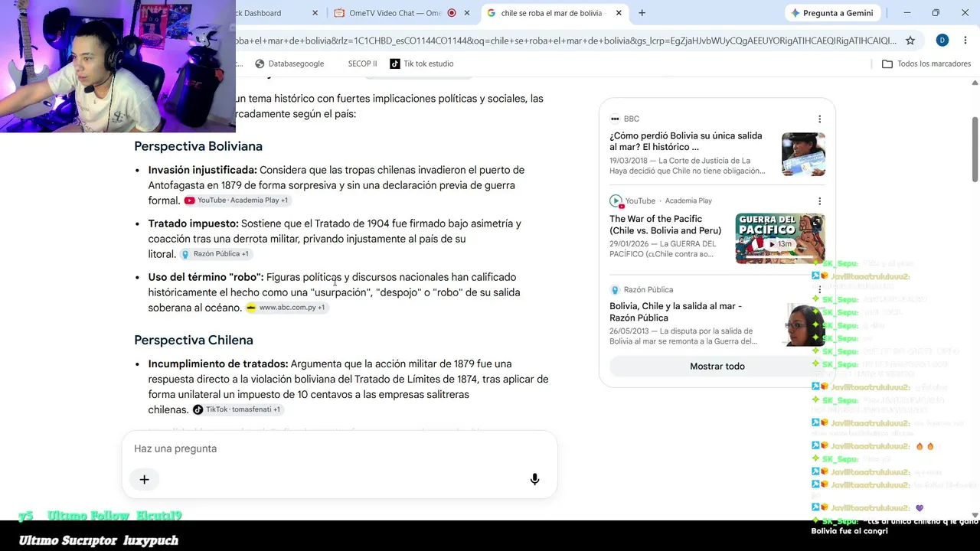Open the new tab button
Image resolution: width=980 pixels, height=551 pixels.
[642, 13]
